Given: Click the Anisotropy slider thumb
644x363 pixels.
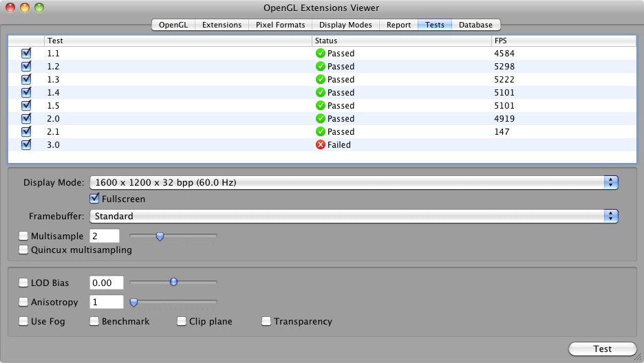Looking at the screenshot, I should (133, 302).
